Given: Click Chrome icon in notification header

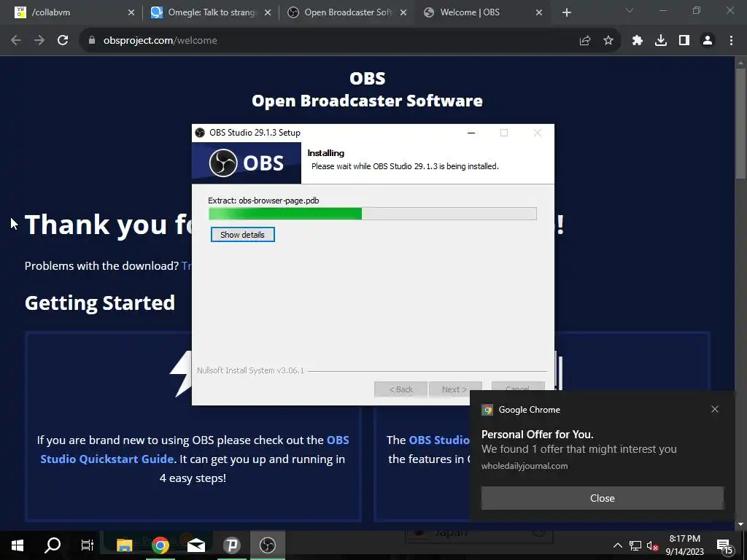Looking at the screenshot, I should pos(487,410).
